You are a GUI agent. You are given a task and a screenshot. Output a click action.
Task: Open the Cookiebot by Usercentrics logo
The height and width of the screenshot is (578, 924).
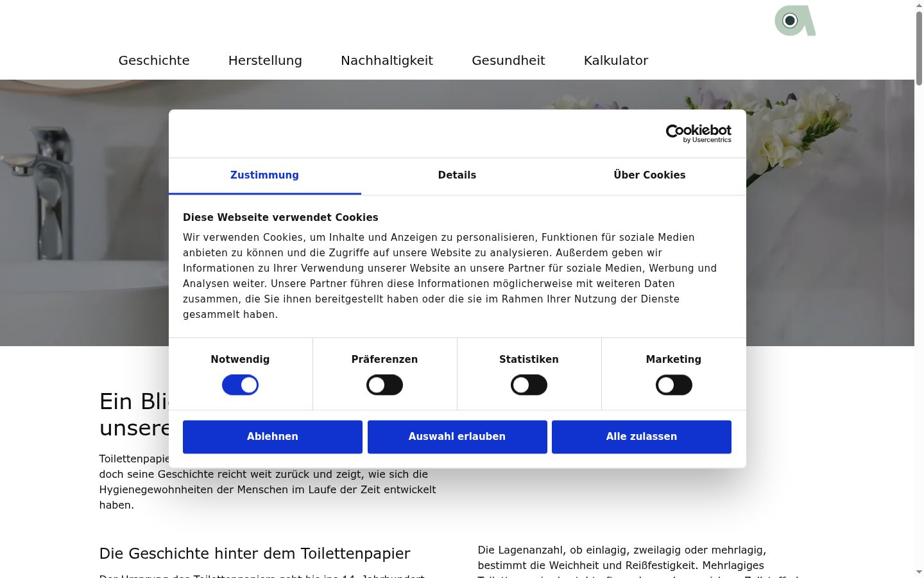click(698, 134)
